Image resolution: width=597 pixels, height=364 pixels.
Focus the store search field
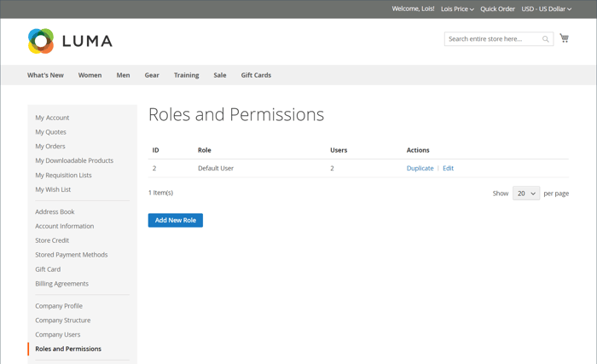[493, 39]
